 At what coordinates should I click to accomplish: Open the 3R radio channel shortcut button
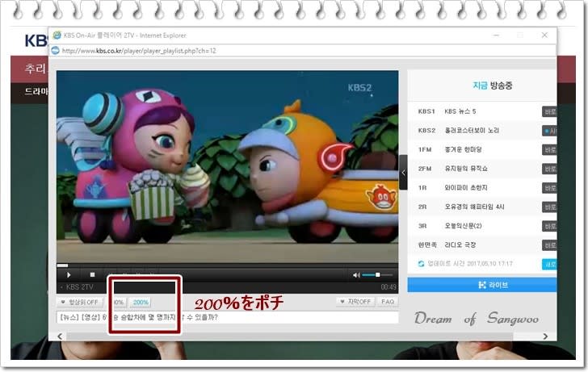pos(550,226)
